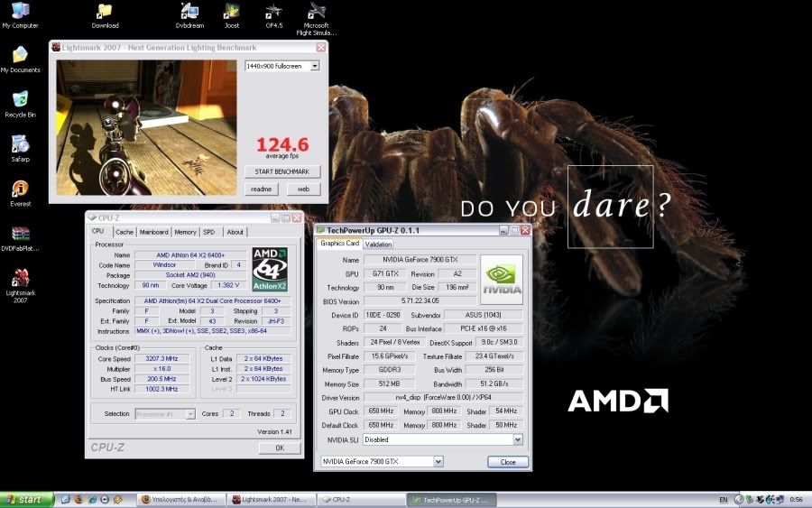
Task: Switch to the CPU-Z taskbar button
Action: 361,500
